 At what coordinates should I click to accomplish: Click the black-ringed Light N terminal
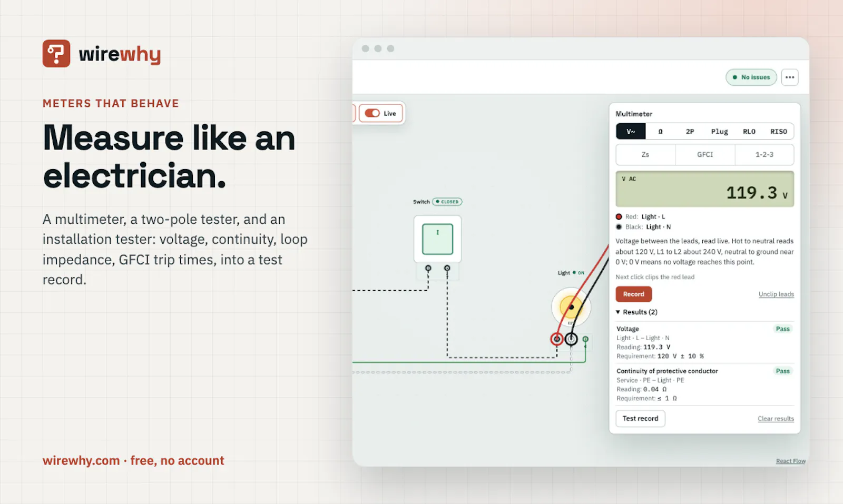(571, 339)
